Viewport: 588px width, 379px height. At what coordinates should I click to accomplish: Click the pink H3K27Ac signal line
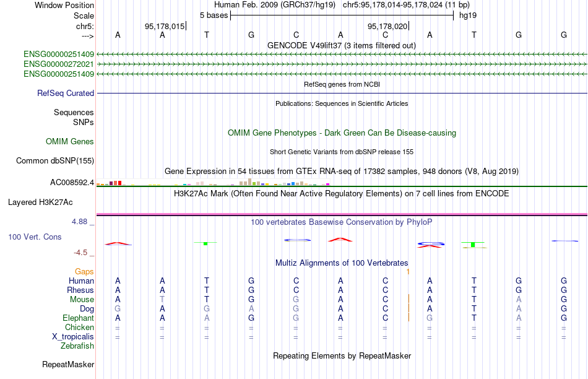point(342,214)
